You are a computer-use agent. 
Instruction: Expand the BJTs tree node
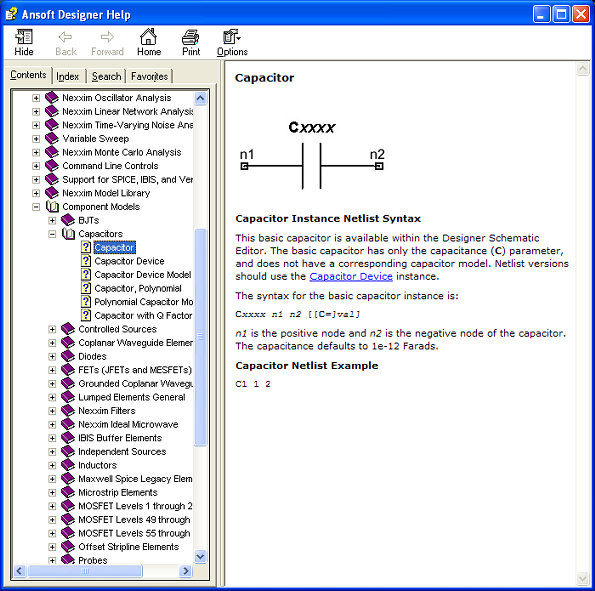52,220
